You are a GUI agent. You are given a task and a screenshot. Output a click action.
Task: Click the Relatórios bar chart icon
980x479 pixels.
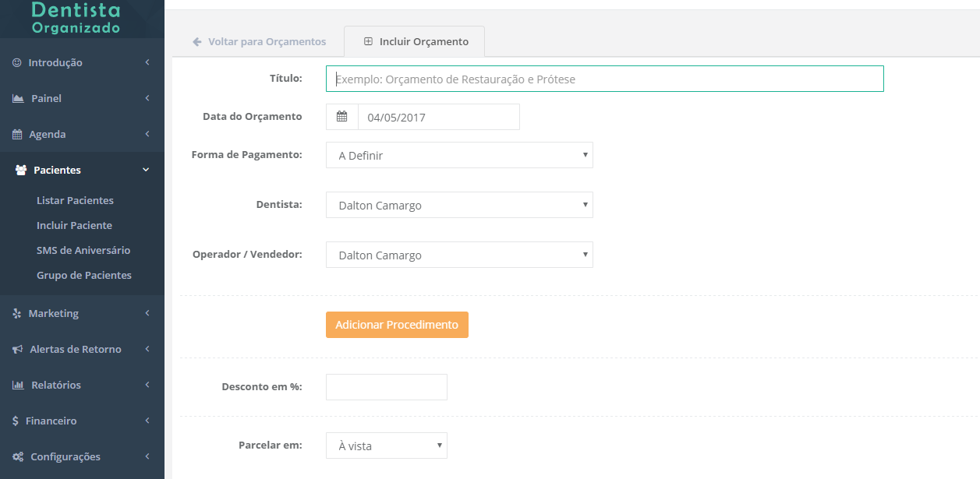[x=18, y=386]
